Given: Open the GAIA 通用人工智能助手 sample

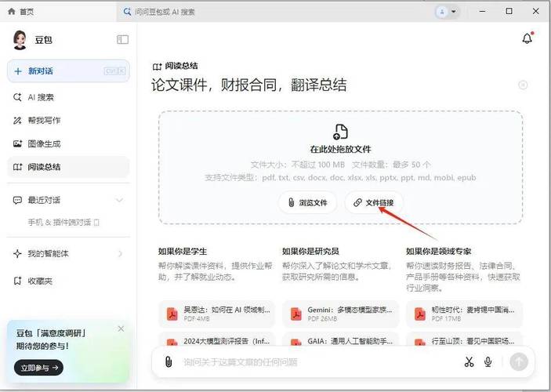Looking at the screenshot, I should click(x=341, y=340).
